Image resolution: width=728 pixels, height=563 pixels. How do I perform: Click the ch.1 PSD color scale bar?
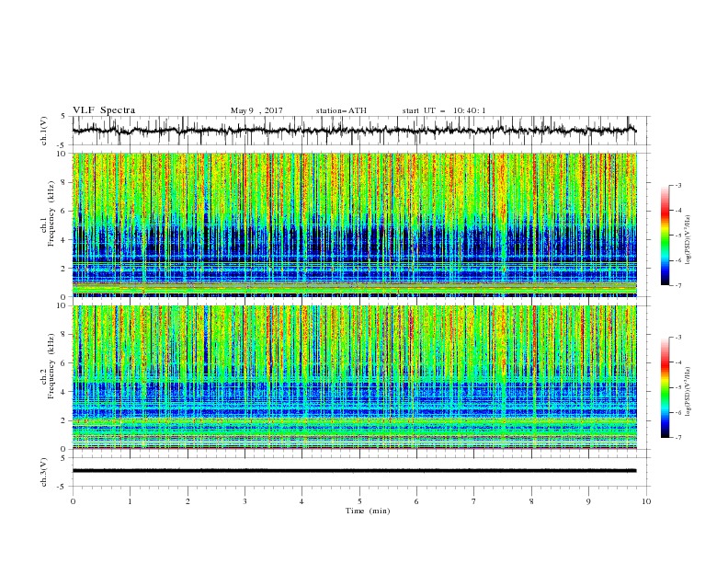665,235
